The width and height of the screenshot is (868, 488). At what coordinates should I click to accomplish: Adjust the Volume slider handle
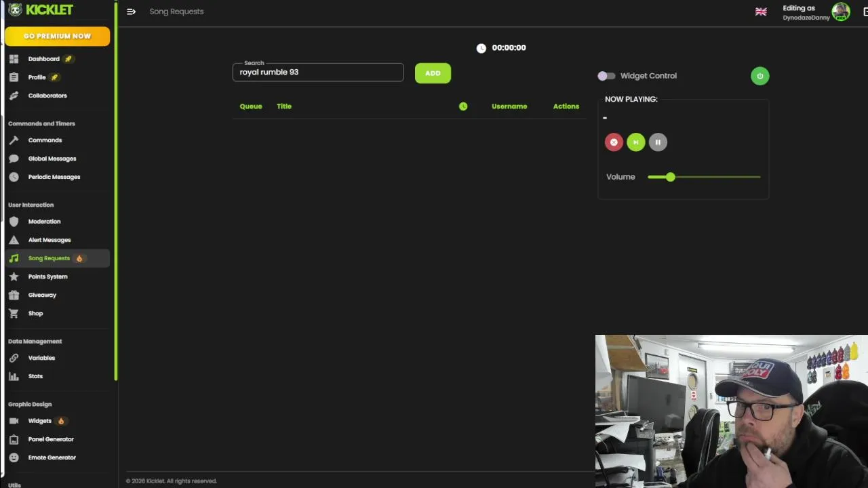pos(670,177)
